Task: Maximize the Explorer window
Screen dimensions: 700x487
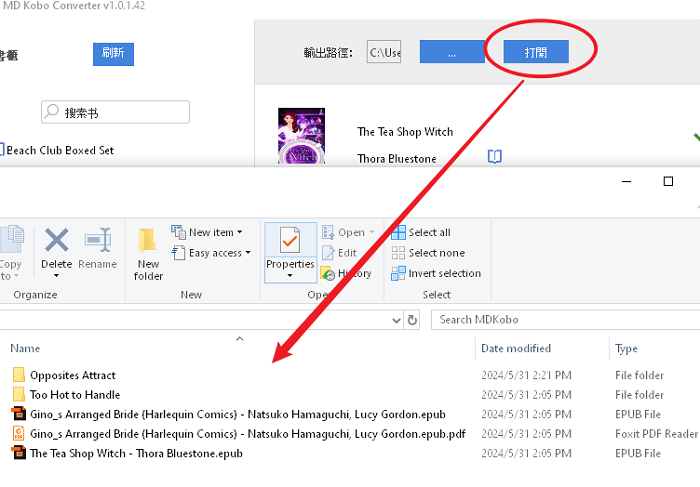Action: tap(668, 181)
